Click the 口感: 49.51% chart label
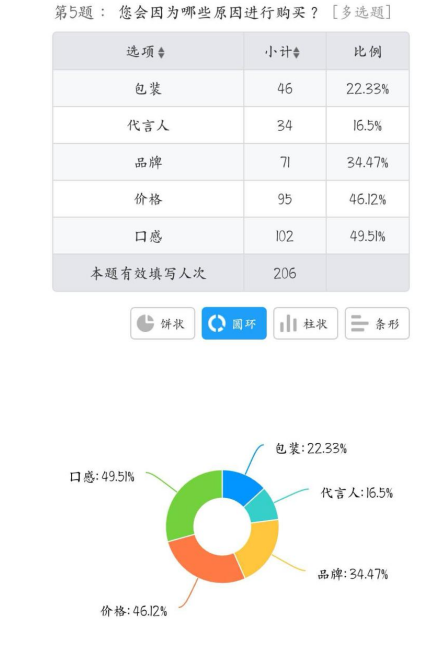 pyautogui.click(x=102, y=477)
